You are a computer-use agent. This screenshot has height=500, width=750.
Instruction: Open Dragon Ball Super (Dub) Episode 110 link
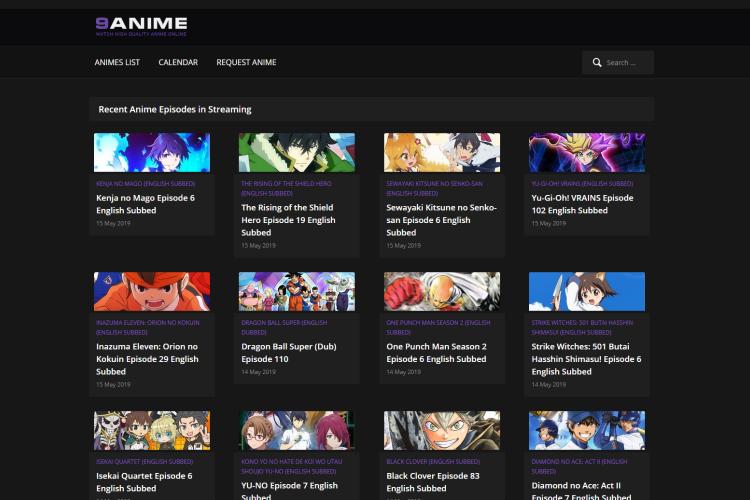289,353
